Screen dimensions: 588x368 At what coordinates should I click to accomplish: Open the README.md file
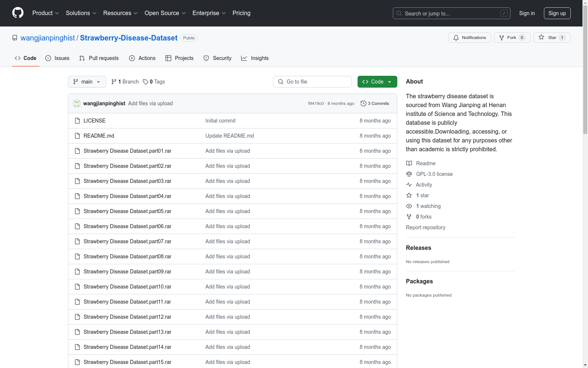tap(99, 136)
